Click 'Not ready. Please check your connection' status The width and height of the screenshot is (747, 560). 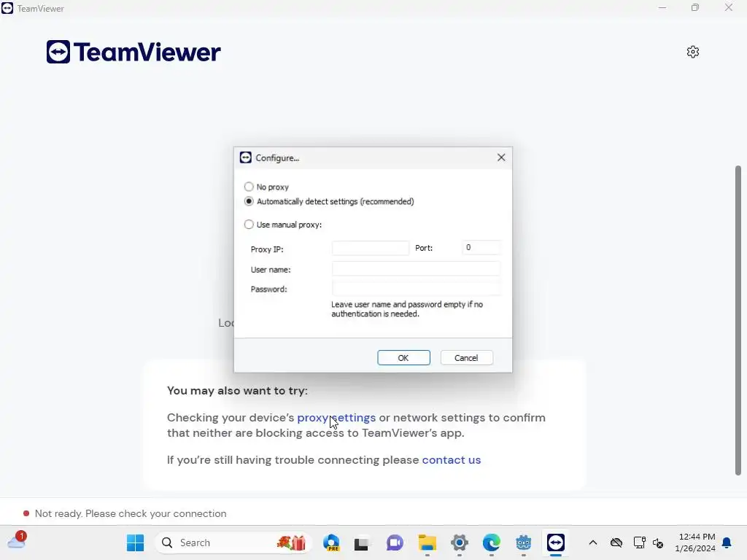coord(131,513)
